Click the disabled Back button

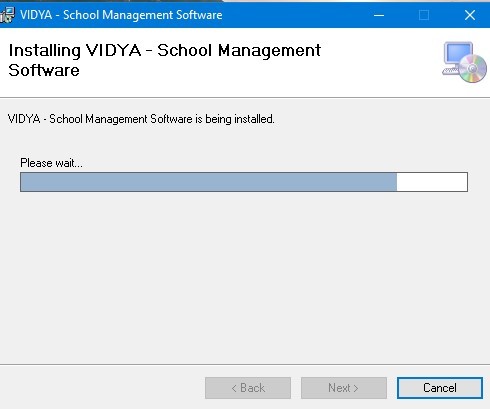(248, 388)
